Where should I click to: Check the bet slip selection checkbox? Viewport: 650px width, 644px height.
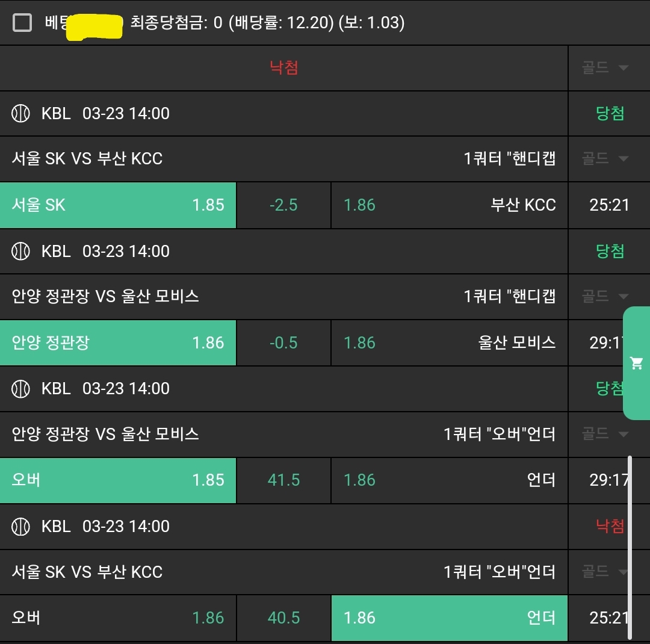click(x=22, y=23)
